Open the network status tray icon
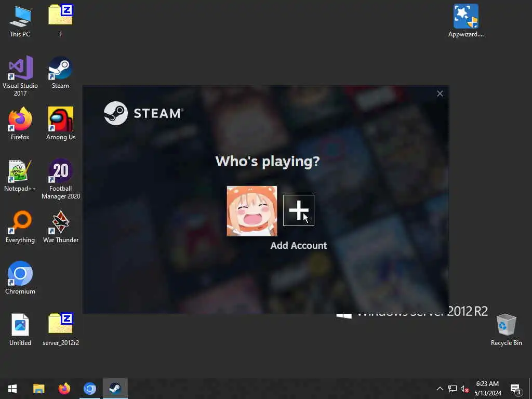Screen dimensions: 532x399 point(453,389)
